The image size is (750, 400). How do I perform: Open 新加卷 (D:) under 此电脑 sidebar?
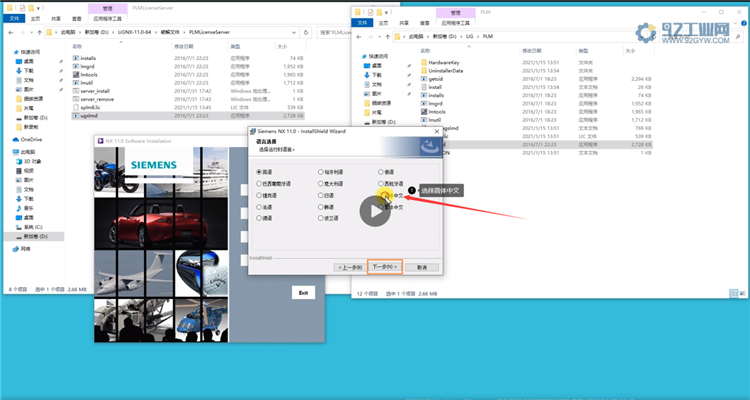tap(35, 236)
